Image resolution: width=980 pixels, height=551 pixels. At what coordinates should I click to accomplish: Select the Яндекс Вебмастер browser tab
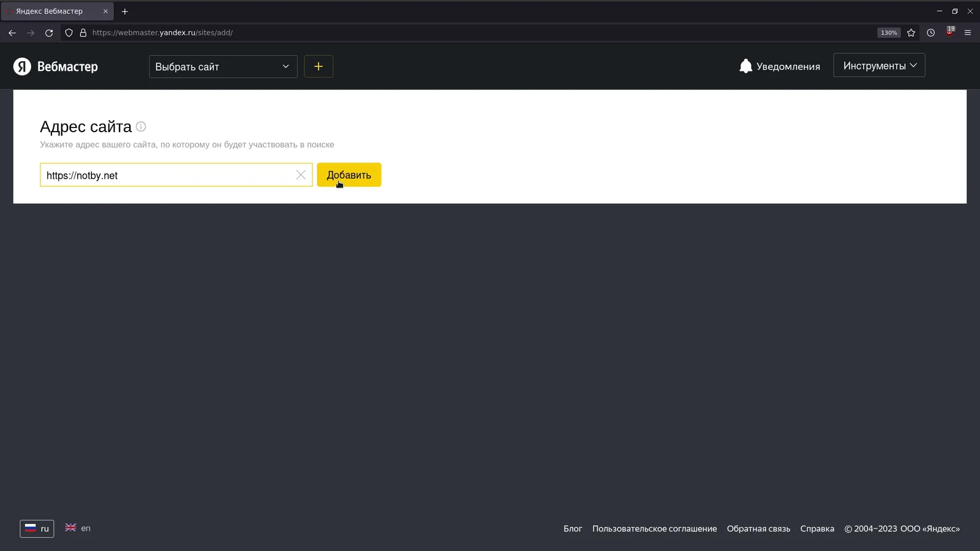click(x=52, y=11)
